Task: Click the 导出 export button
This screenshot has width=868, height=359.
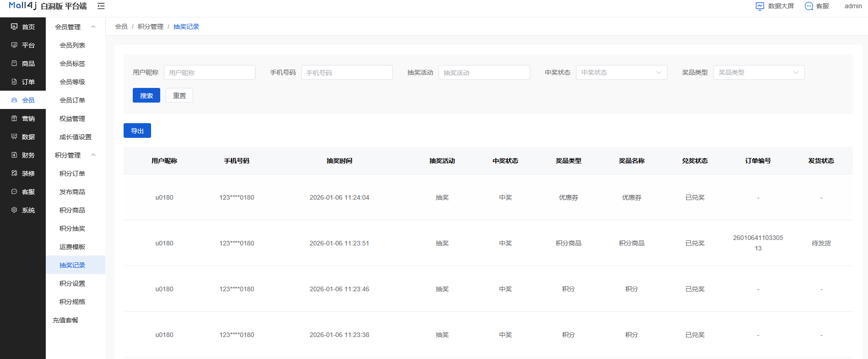Action: click(x=137, y=131)
